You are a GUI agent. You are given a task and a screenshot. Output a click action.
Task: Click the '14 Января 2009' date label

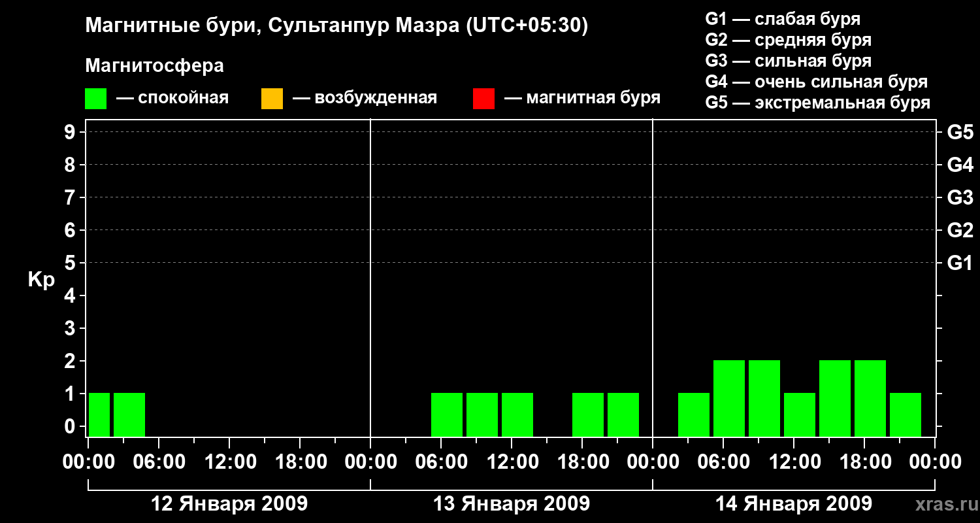click(794, 504)
